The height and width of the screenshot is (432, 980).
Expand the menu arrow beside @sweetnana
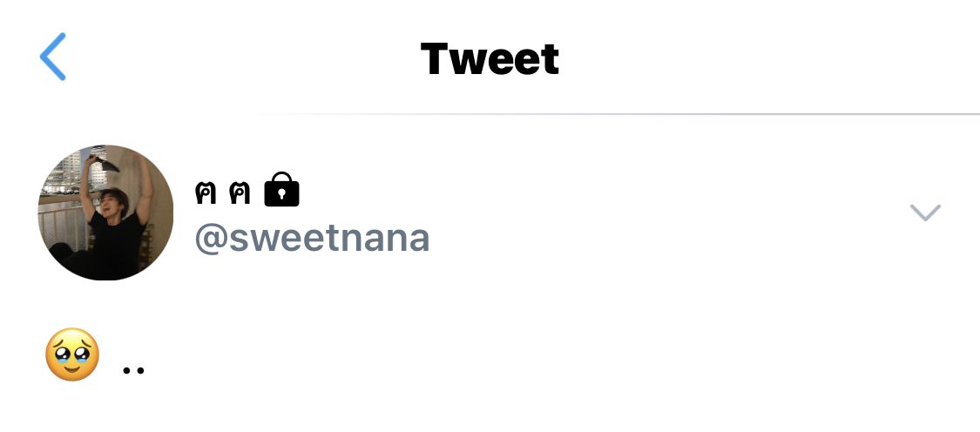click(x=924, y=213)
